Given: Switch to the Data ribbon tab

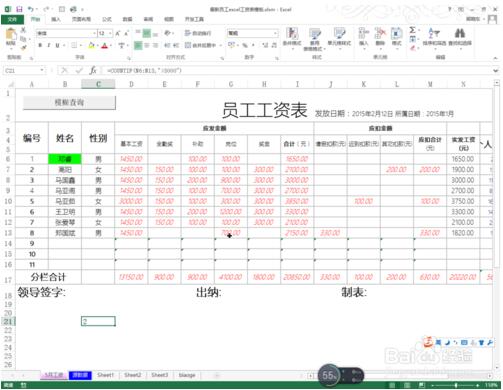Looking at the screenshot, I should click(127, 19).
